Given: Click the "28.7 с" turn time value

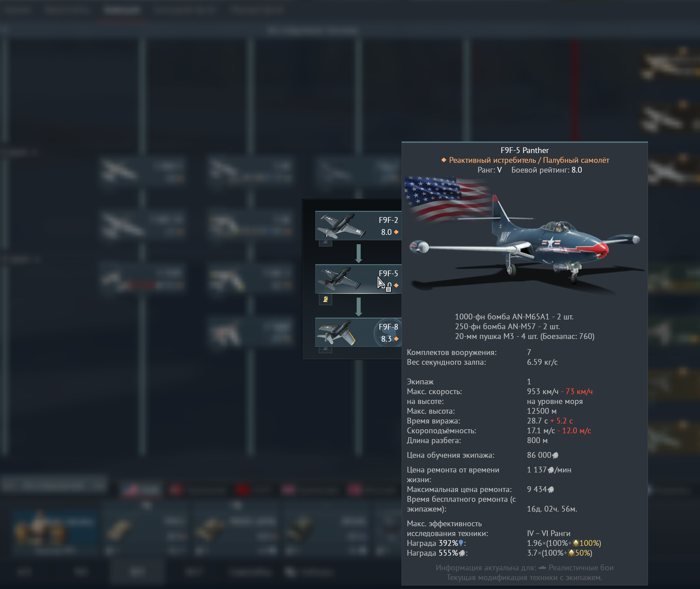Looking at the screenshot, I should 538,421.
